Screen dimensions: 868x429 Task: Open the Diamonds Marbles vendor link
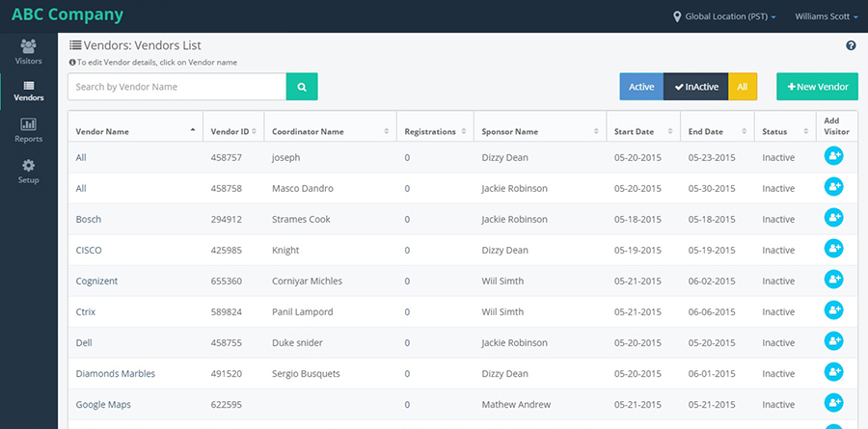pyautogui.click(x=116, y=374)
